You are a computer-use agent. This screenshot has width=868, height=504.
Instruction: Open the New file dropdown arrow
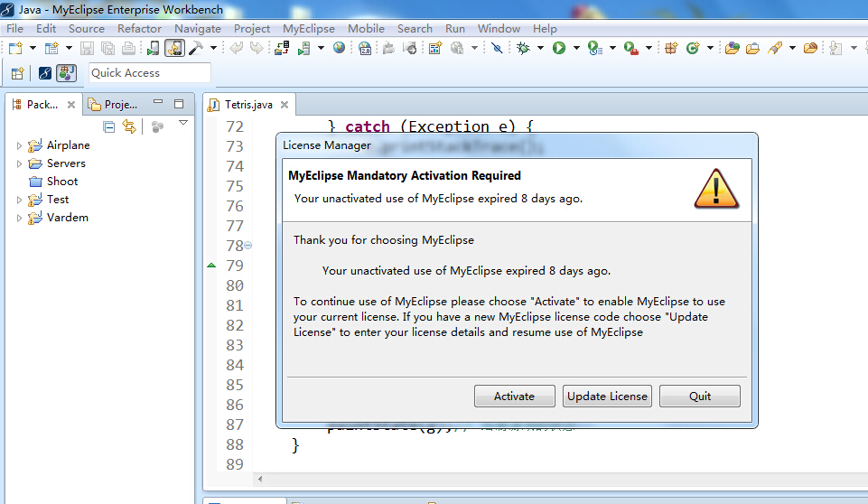click(33, 48)
